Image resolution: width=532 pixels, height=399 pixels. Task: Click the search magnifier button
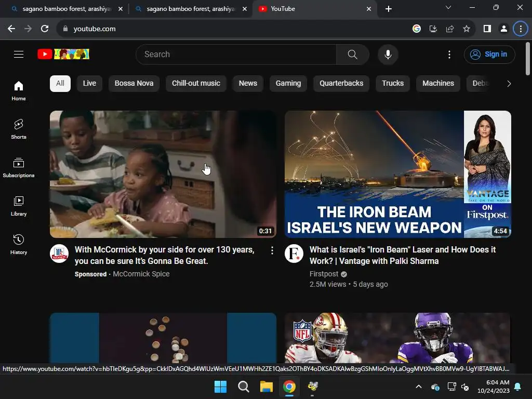(353, 54)
